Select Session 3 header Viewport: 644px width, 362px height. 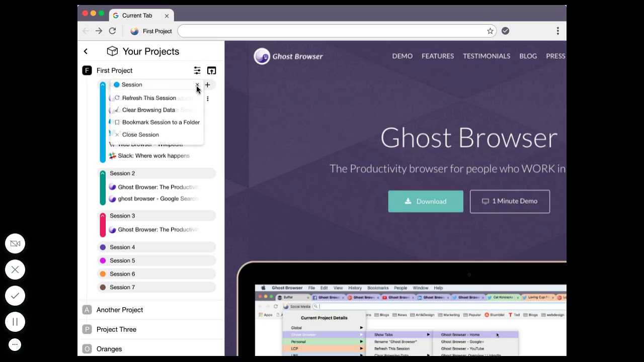(x=156, y=216)
